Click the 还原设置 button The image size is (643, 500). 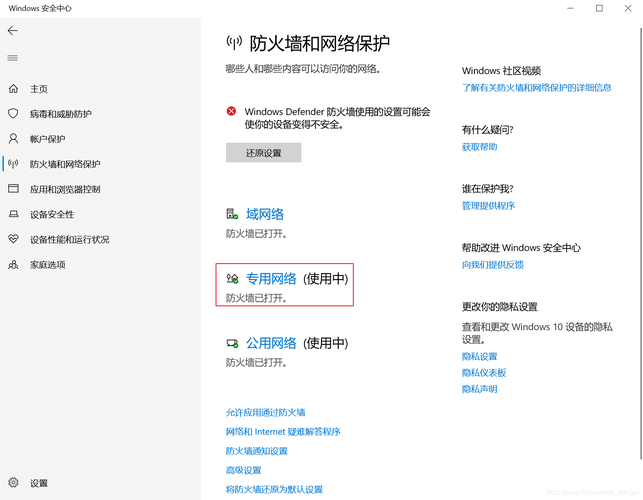click(263, 153)
